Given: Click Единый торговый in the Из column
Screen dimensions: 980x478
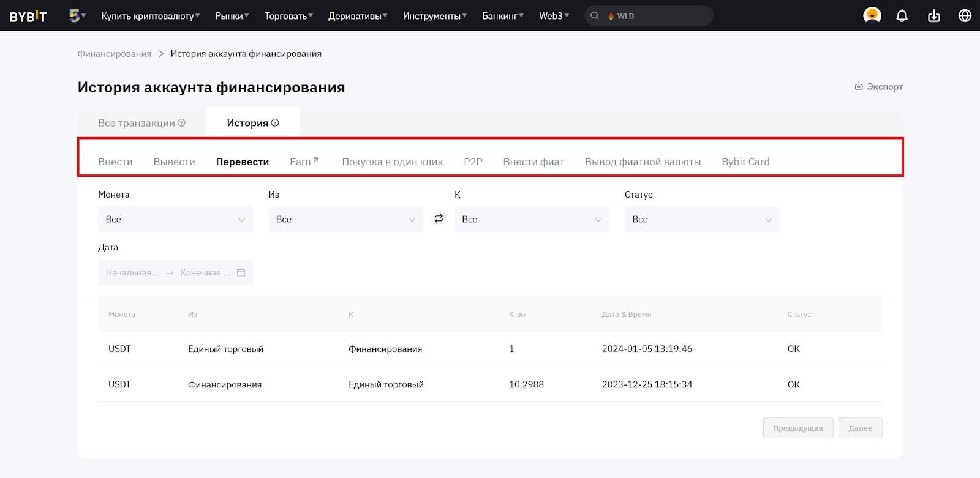Looking at the screenshot, I should coord(225,349).
